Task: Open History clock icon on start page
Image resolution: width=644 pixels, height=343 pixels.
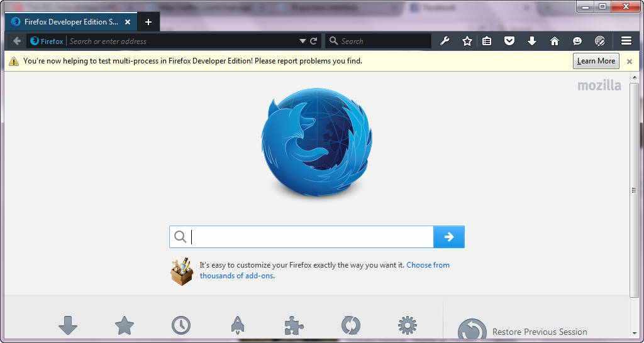Action: pyautogui.click(x=181, y=326)
